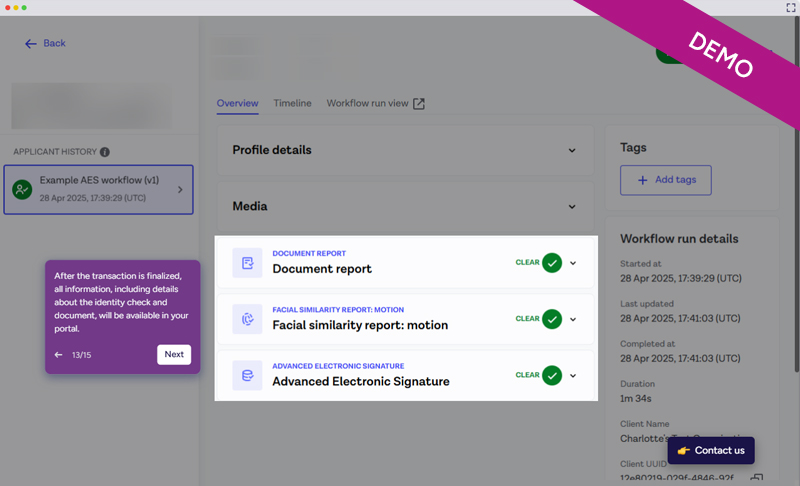The image size is (800, 486).
Task: Click the Media heading
Action: tap(250, 206)
